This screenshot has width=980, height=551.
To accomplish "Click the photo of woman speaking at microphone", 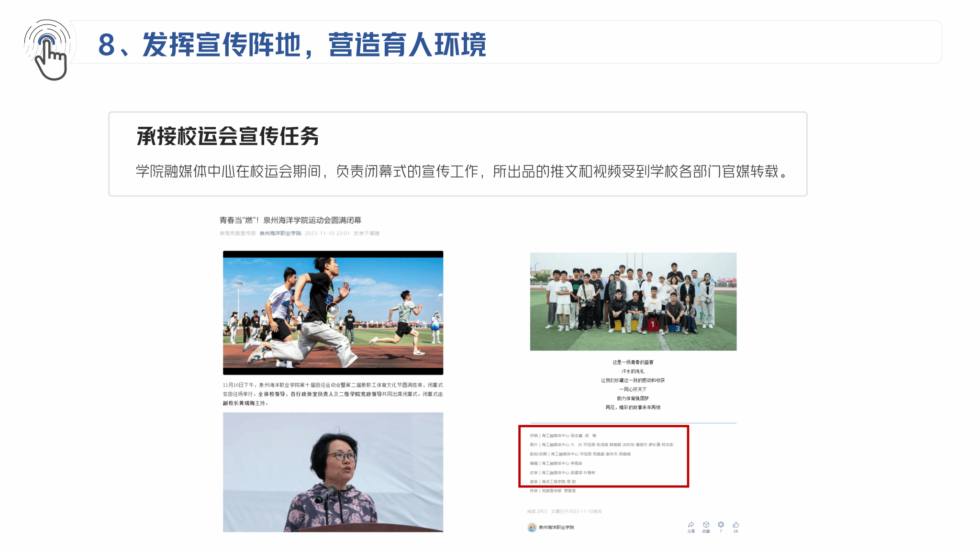I will 333,472.
